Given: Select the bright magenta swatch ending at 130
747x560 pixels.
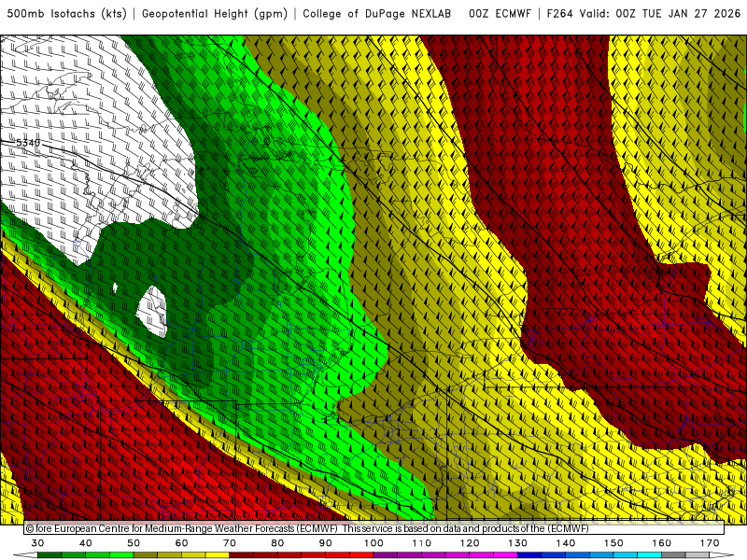Looking at the screenshot, I should [x=505, y=555].
